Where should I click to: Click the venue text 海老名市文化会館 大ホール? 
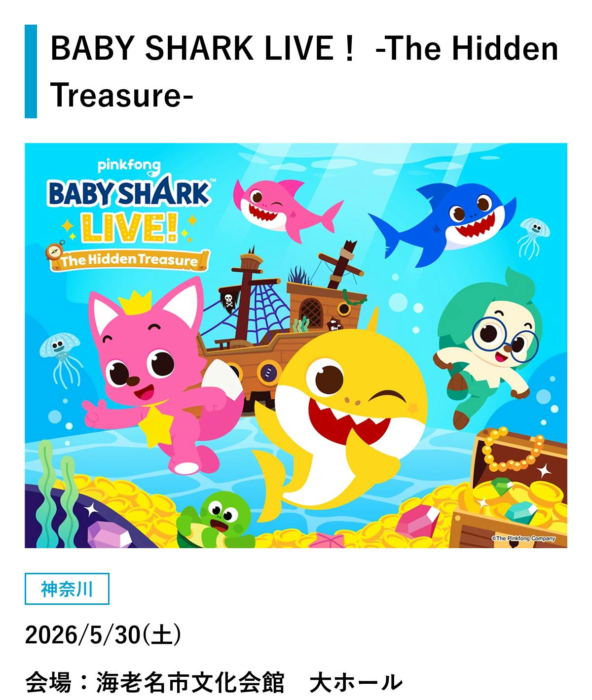[x=213, y=683]
